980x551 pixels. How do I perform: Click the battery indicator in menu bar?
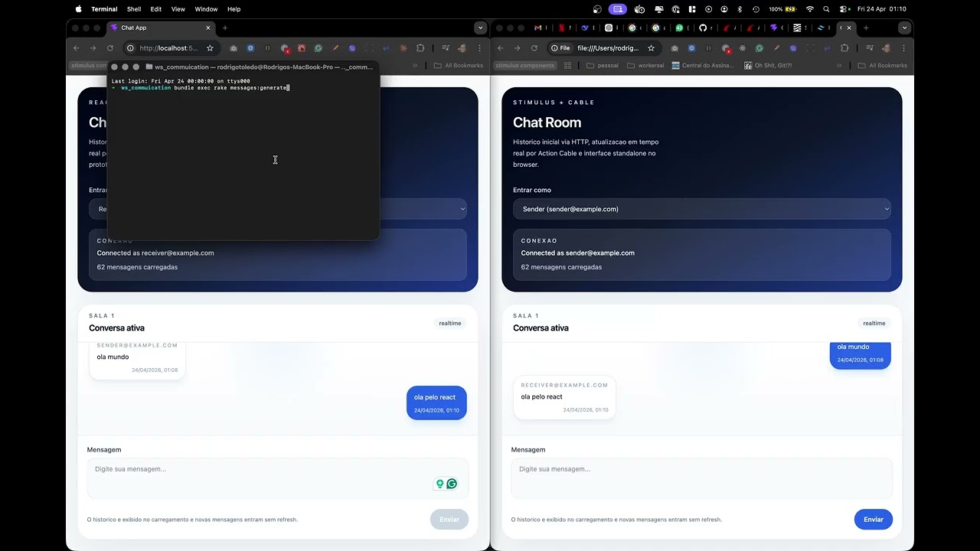(x=782, y=9)
